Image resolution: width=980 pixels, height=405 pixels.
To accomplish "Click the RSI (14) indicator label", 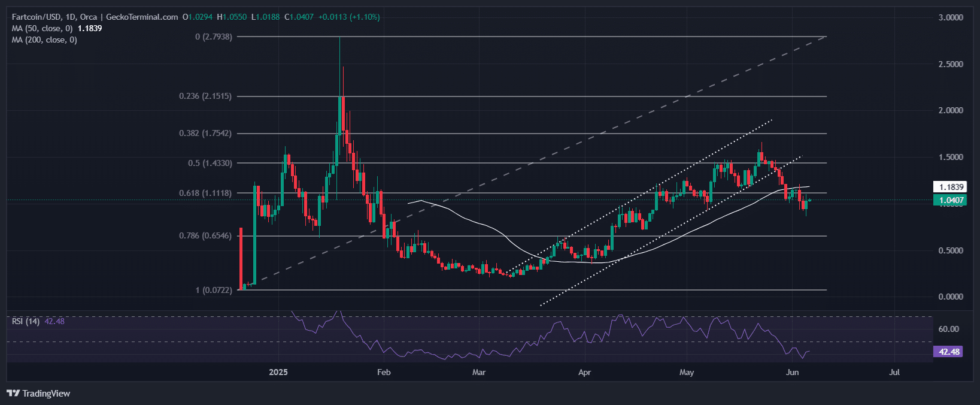I will [26, 321].
